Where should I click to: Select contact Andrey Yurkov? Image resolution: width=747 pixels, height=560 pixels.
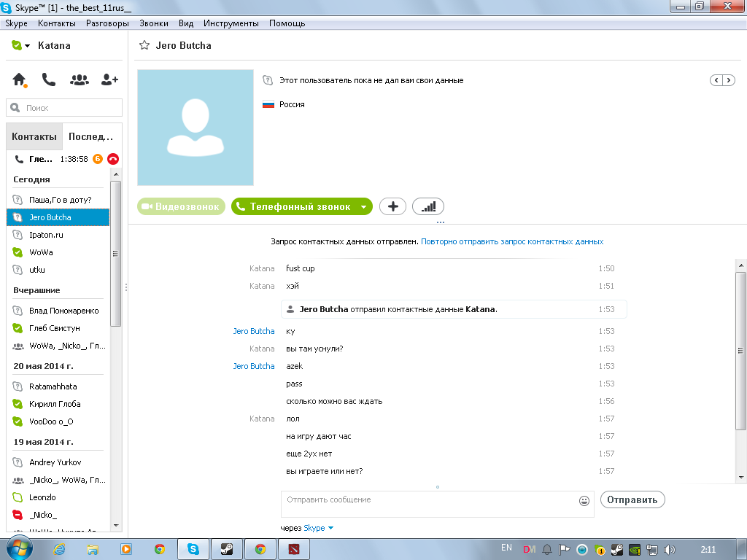click(58, 462)
